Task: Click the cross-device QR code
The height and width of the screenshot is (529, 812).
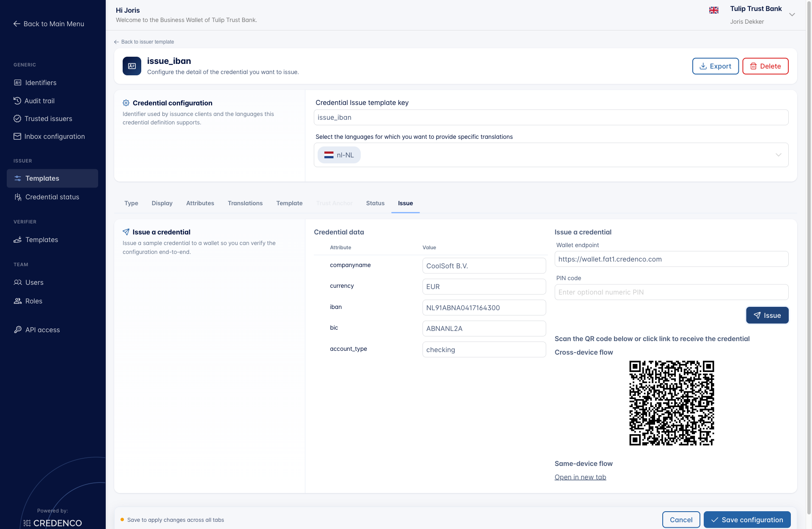Action: [672, 403]
